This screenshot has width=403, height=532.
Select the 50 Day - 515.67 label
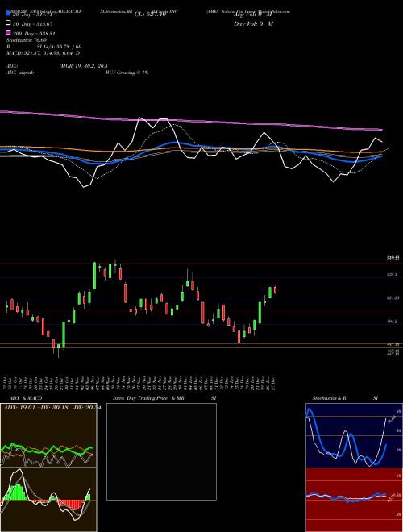[x=32, y=24]
